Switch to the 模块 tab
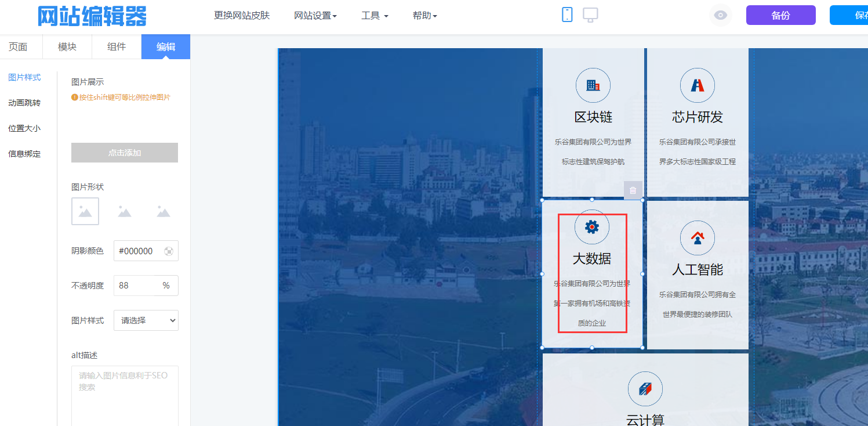 click(x=67, y=47)
